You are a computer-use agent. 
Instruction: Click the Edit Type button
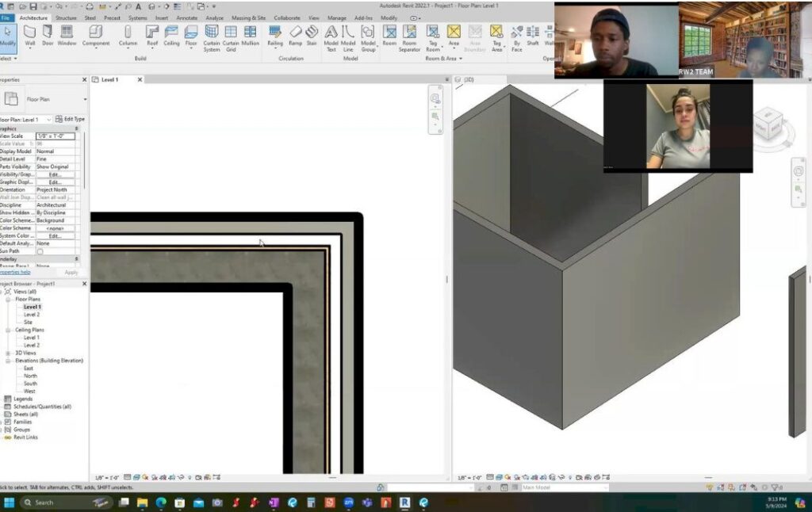(71, 119)
